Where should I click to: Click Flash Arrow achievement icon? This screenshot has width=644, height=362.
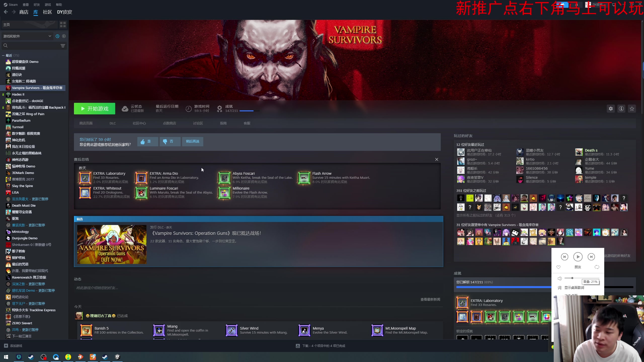tap(304, 178)
